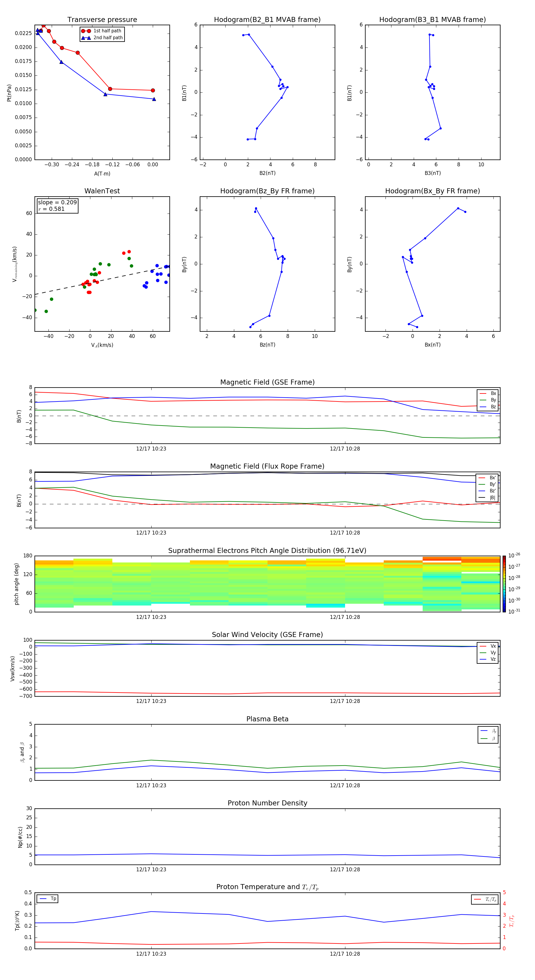
Task: Click the '0.0225' tick on transverse pressure axis
Action: [x=23, y=34]
